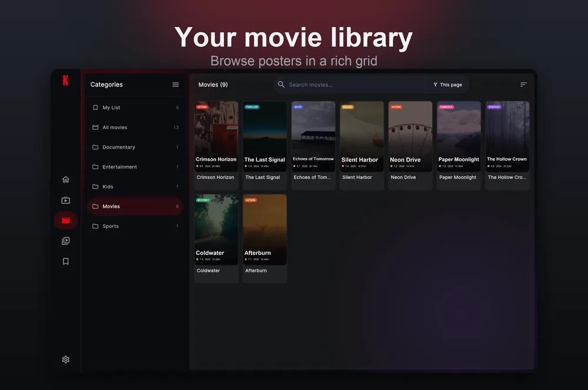Click the MYSTERY badge on Coldwater
The height and width of the screenshot is (390, 588).
pyautogui.click(x=203, y=200)
